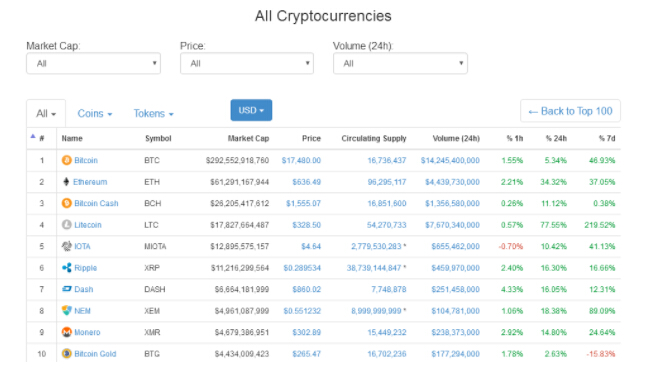This screenshot has height=378, width=662.
Task: Click Dash circulating supply 7,748,878
Action: tap(389, 290)
